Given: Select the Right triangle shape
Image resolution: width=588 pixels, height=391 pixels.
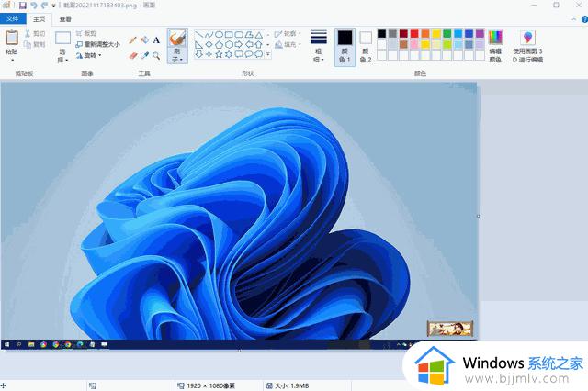Looking at the screenshot, I should [x=198, y=45].
